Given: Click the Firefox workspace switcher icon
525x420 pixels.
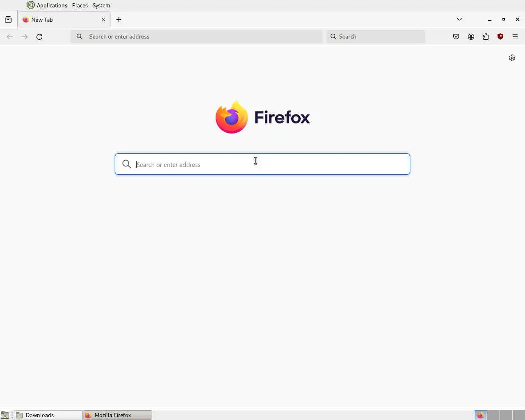Looking at the screenshot, I should coord(481,415).
